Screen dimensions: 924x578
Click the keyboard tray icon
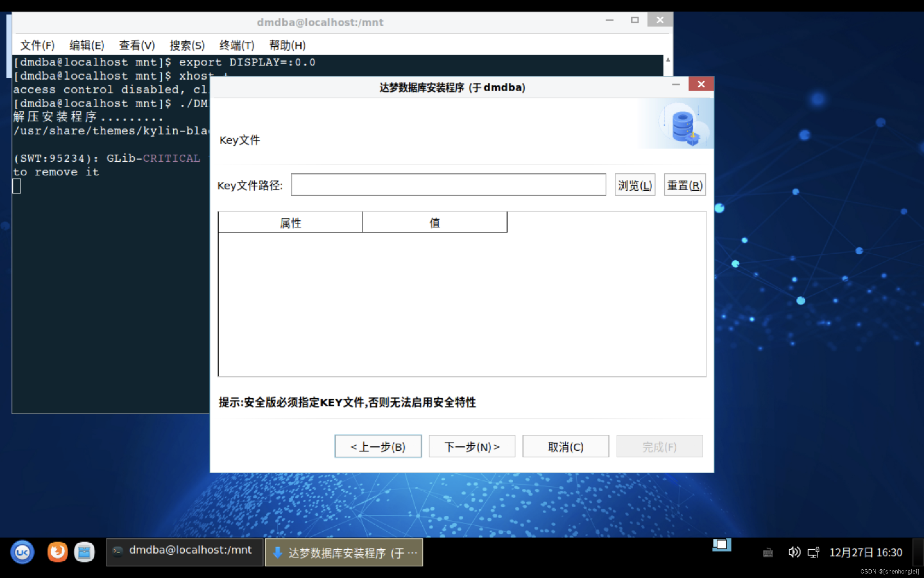(768, 553)
